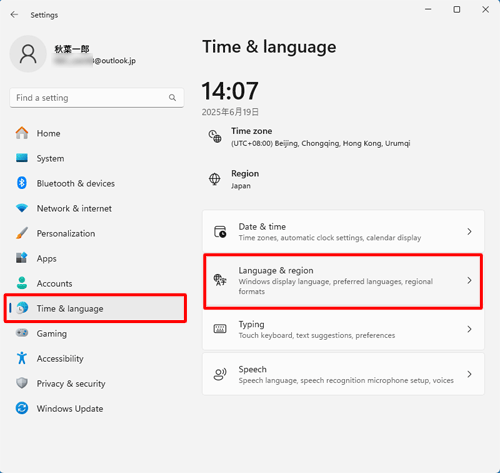Click the outlook.jp account email
This screenshot has height=473, width=500.
(95, 61)
